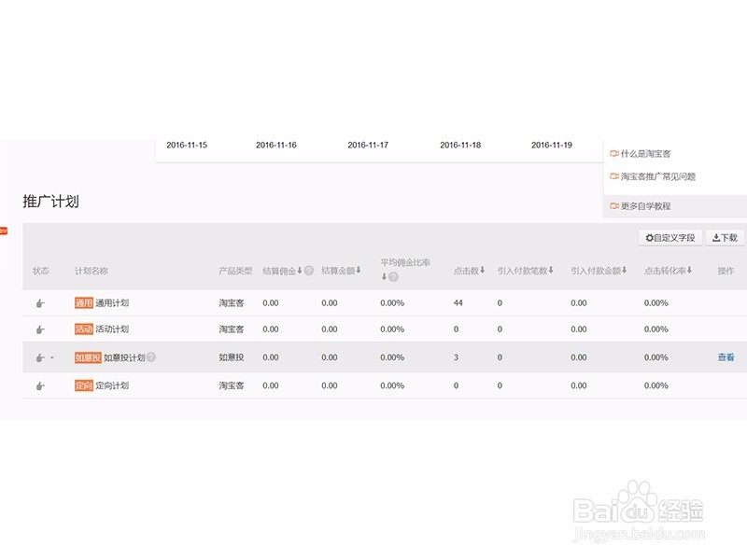This screenshot has height=560, width=747.
Task: Open the 什么是淘宝客 help link
Action: (644, 153)
